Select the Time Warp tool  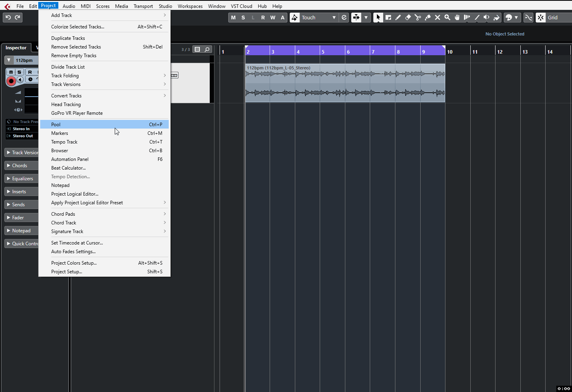pyautogui.click(x=467, y=17)
